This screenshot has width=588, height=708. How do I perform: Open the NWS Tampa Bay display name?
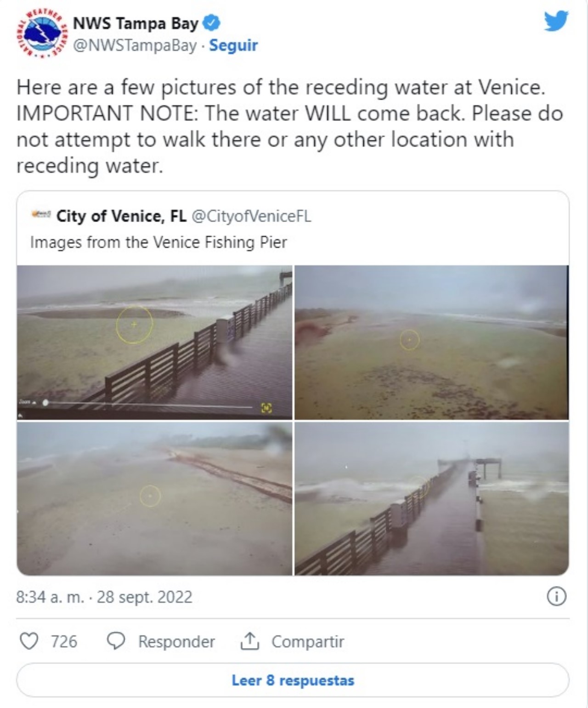[x=136, y=23]
